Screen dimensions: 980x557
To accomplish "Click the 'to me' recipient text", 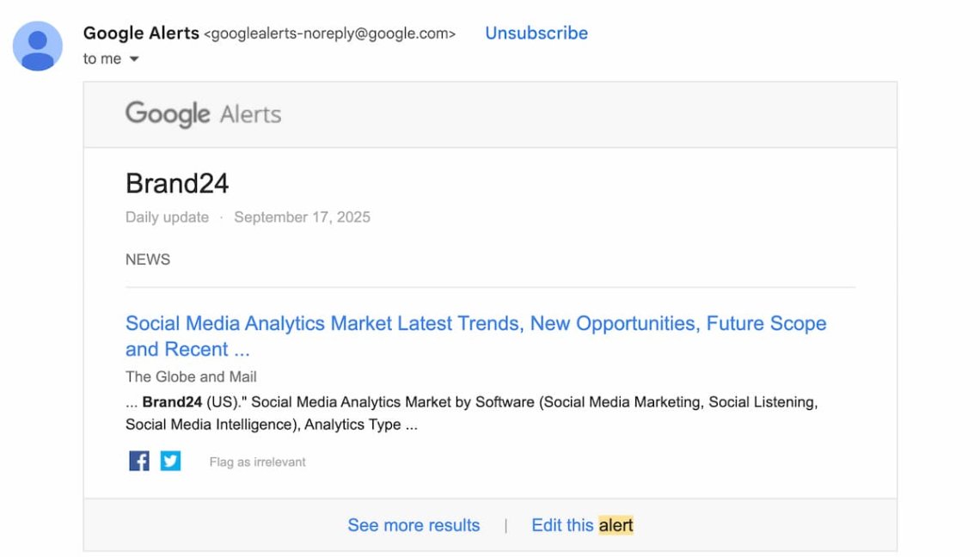I will [101, 59].
